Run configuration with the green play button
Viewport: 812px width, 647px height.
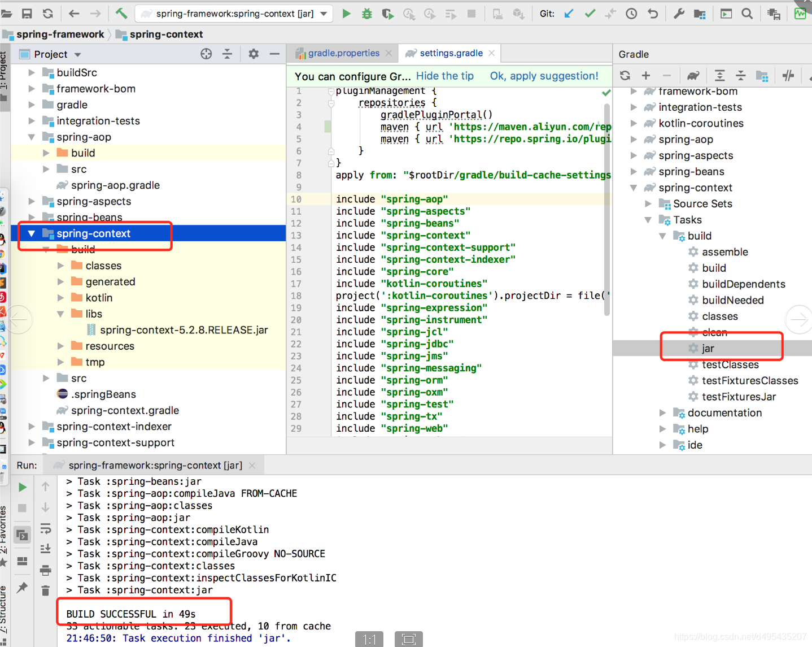pos(346,14)
